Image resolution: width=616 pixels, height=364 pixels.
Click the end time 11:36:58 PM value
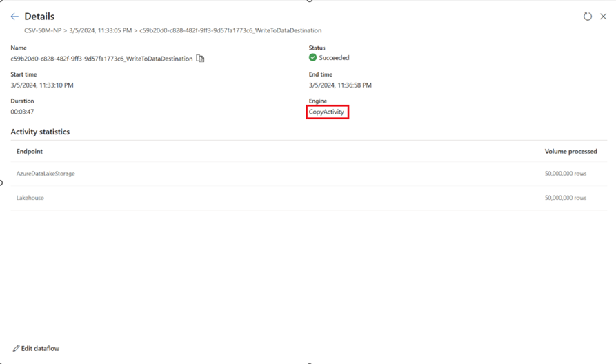click(340, 85)
